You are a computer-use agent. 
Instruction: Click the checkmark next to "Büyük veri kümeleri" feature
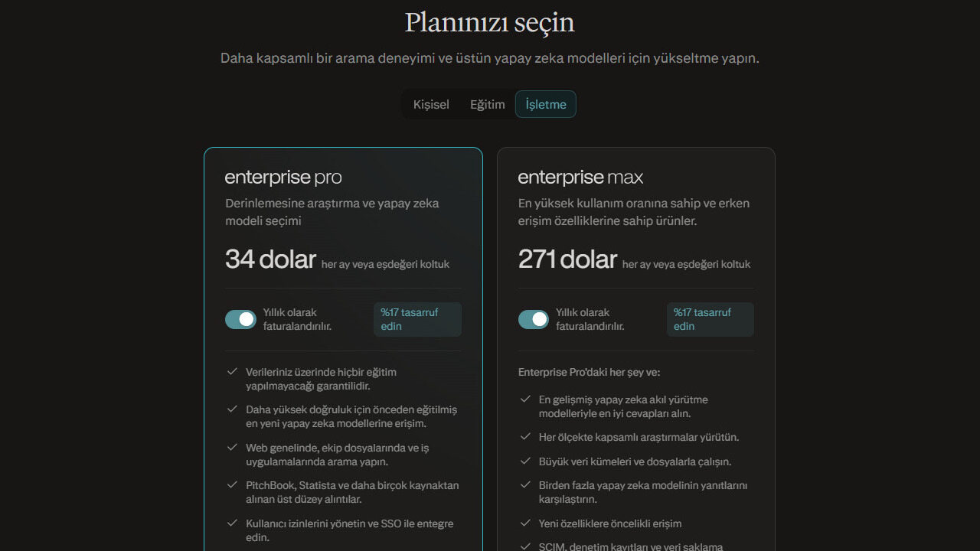point(525,461)
